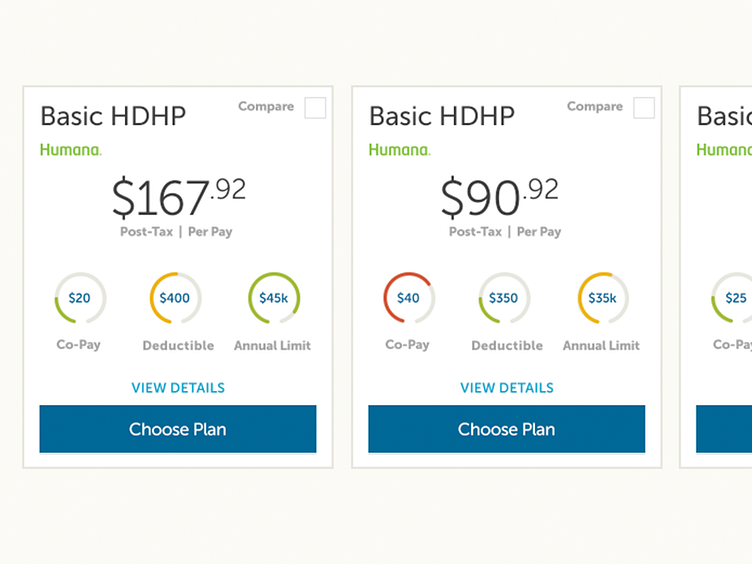Viewport: 752px width, 564px height.
Task: Choose the $167.92 Basic HDHP plan
Action: pyautogui.click(x=178, y=429)
